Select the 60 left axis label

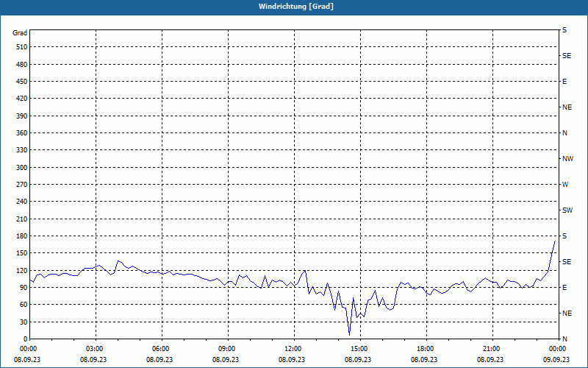click(x=24, y=305)
